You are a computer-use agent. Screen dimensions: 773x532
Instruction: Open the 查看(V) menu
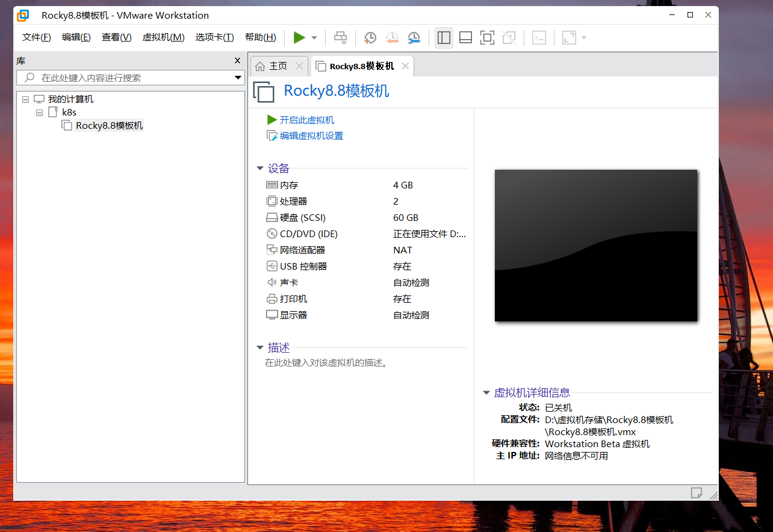coord(117,37)
